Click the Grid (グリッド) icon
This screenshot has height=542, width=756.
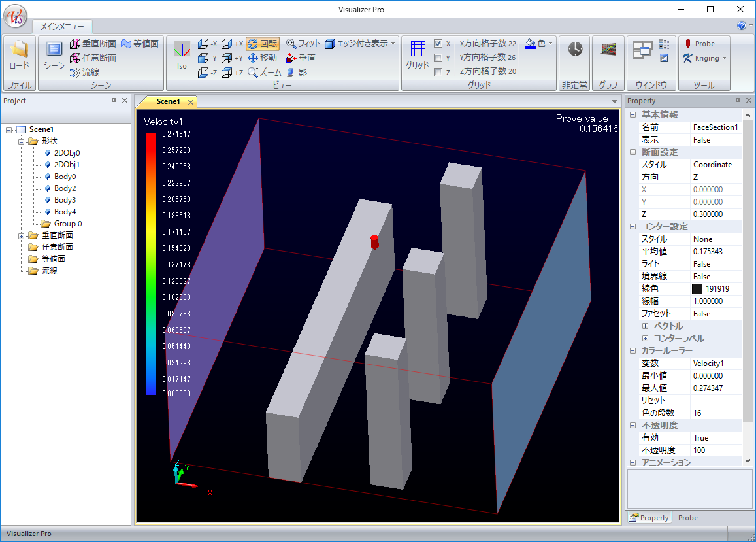tap(418, 50)
